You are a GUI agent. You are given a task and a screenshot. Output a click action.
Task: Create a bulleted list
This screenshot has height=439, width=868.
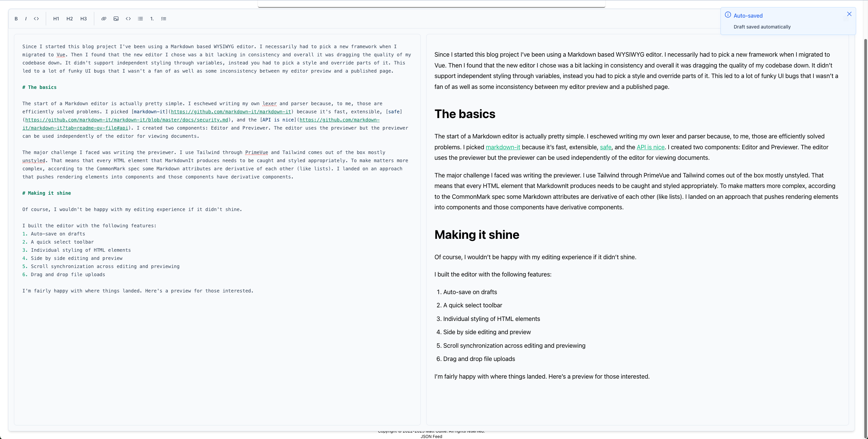[x=140, y=19]
